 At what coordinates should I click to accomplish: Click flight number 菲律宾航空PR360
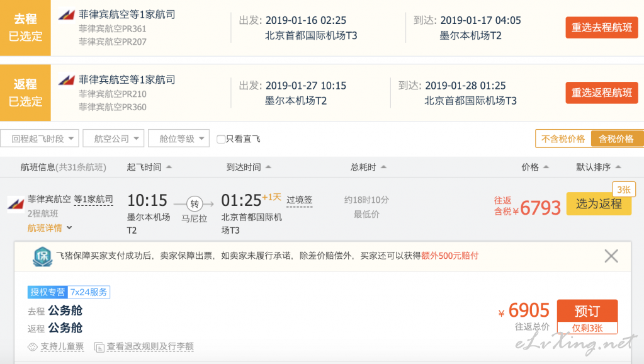coord(113,107)
